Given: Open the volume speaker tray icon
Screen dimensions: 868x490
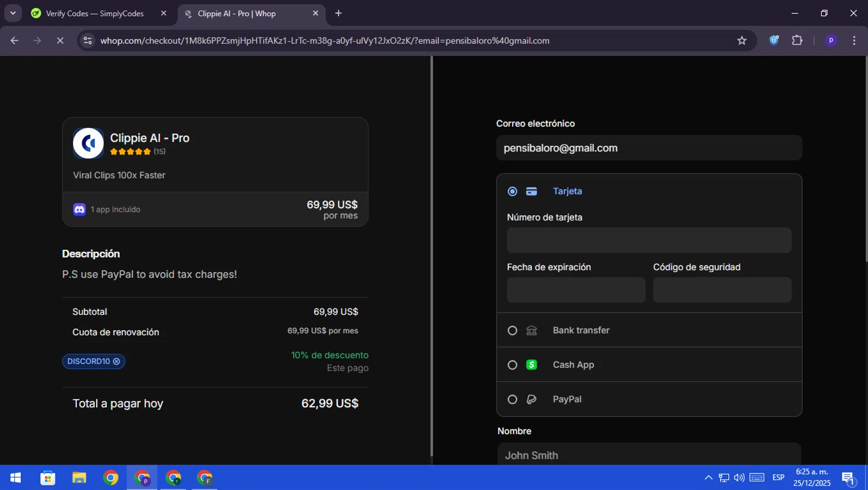Looking at the screenshot, I should 739,478.
